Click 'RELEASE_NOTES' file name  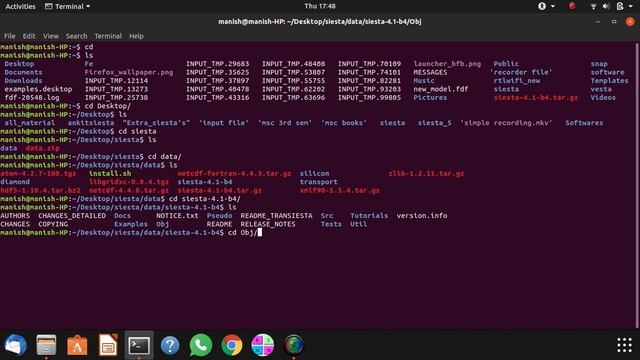pos(268,224)
